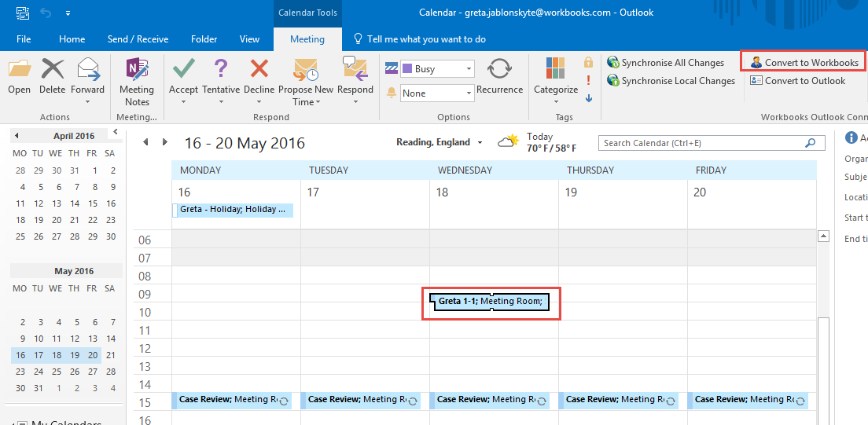Switch to the View tab

click(x=249, y=39)
